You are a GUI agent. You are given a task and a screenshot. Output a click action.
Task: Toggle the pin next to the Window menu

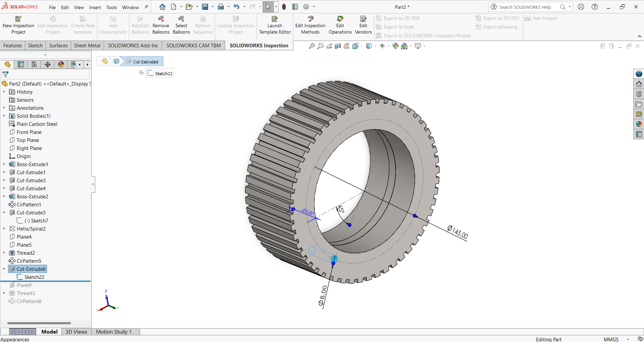pos(146,7)
